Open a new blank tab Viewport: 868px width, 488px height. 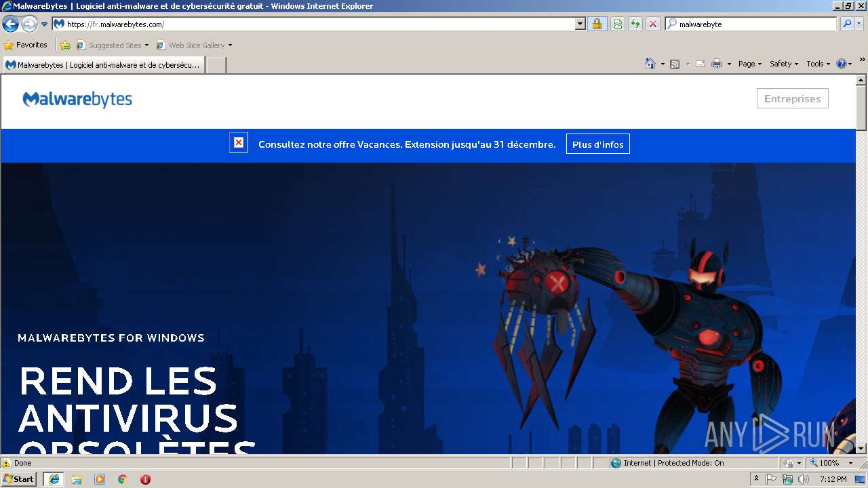click(x=216, y=65)
